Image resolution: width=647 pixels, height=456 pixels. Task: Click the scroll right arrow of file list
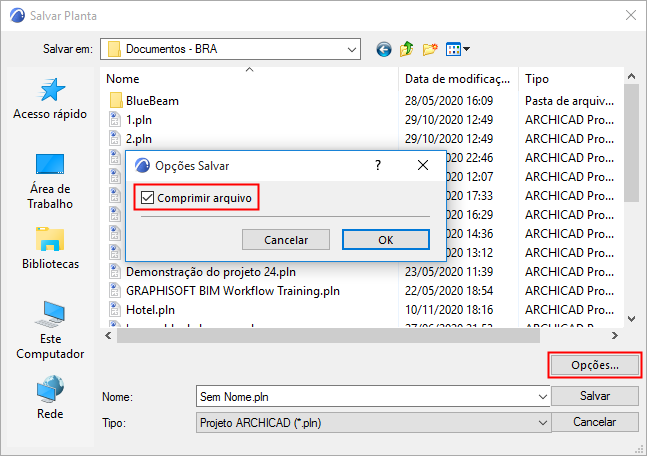[614, 336]
